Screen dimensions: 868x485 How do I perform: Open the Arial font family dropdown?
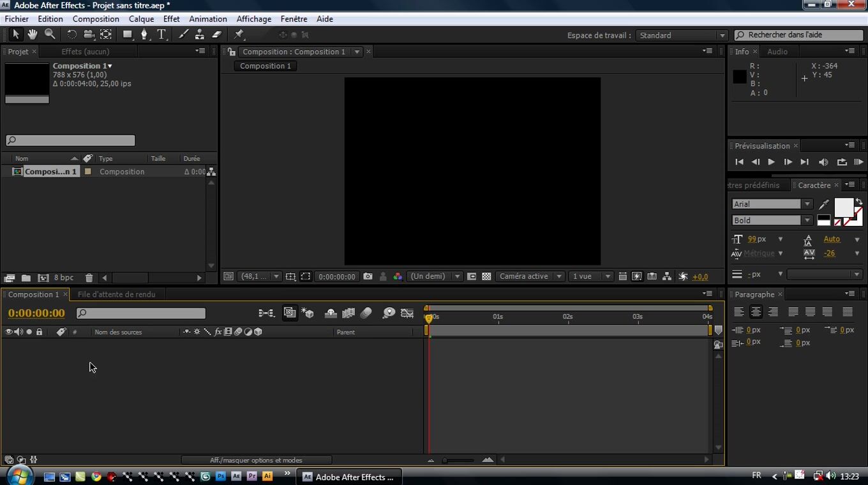807,204
